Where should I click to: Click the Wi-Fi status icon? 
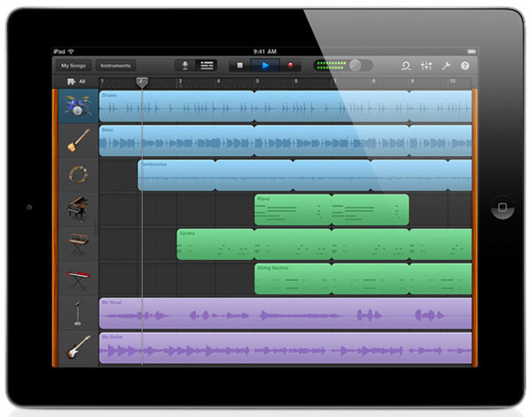pyautogui.click(x=71, y=51)
